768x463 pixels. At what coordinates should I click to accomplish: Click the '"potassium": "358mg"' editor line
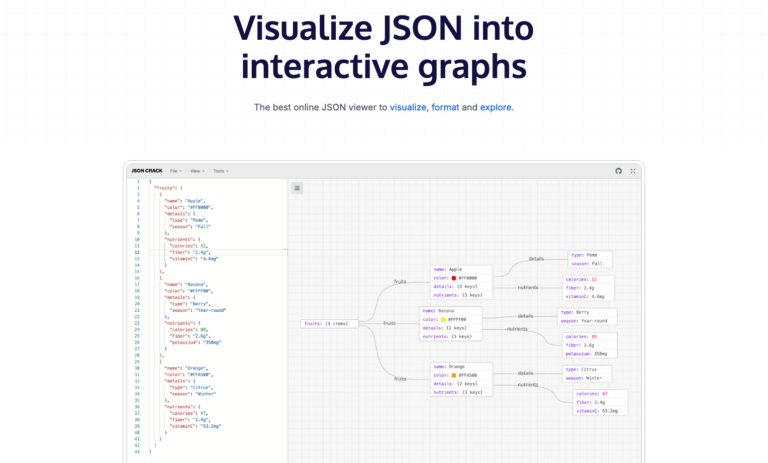[195, 342]
